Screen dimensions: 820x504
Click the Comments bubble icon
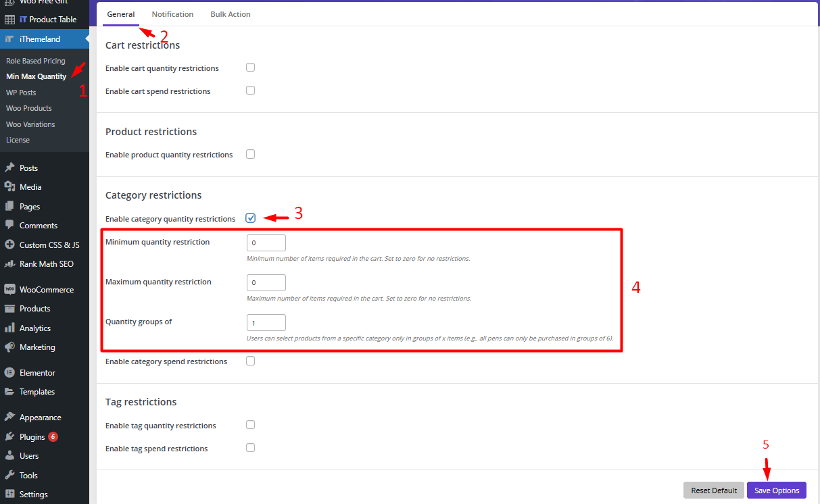click(x=9, y=226)
